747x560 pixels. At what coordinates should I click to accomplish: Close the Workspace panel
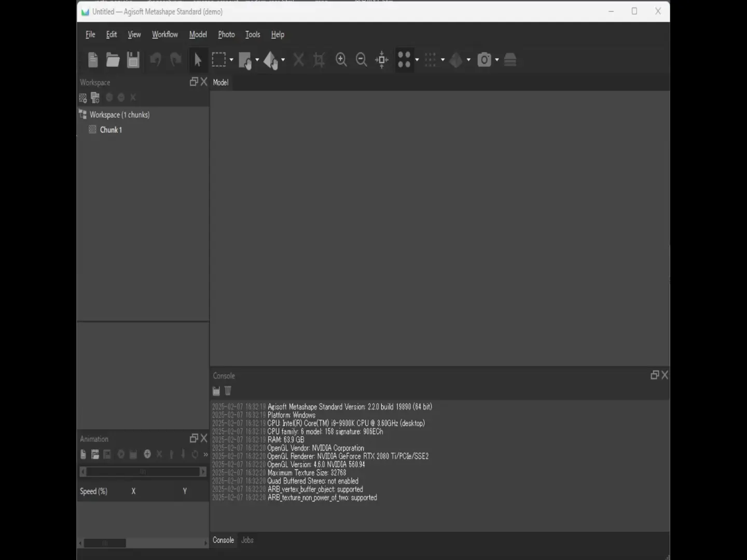point(204,82)
